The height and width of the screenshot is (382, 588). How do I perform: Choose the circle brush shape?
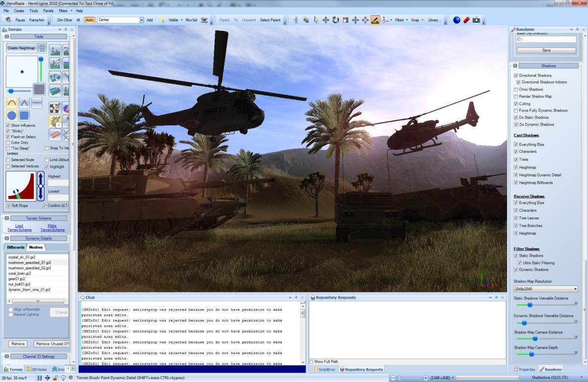[12, 116]
